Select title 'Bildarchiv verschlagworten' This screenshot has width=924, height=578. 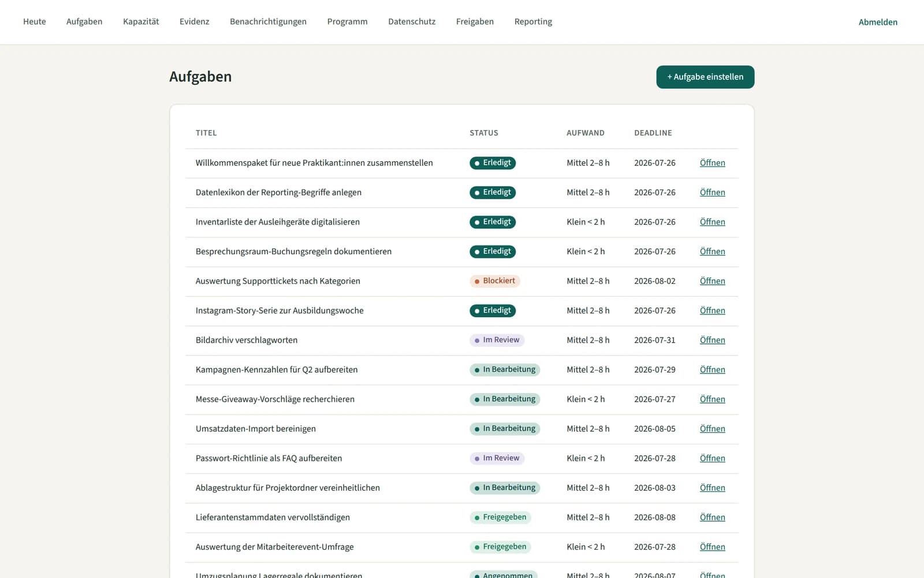pyautogui.click(x=247, y=340)
